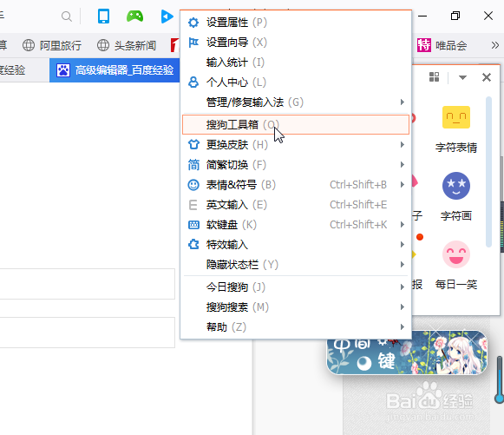Open 搜狗工具箱 menu entry
The image size is (504, 435).
tap(296, 124)
